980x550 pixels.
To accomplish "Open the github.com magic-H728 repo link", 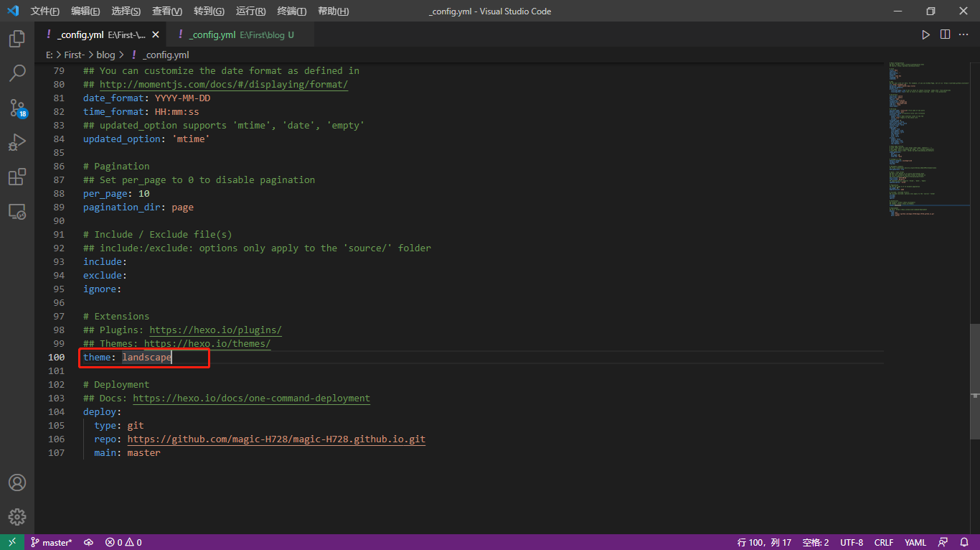I will tap(276, 439).
